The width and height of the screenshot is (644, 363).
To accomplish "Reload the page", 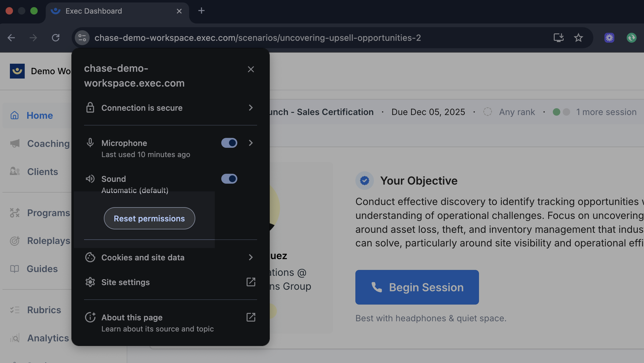I will click(56, 38).
